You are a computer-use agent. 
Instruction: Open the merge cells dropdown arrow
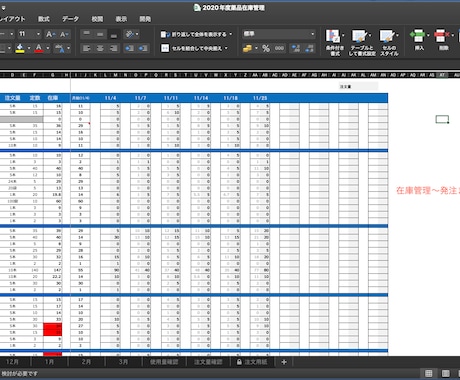point(226,48)
